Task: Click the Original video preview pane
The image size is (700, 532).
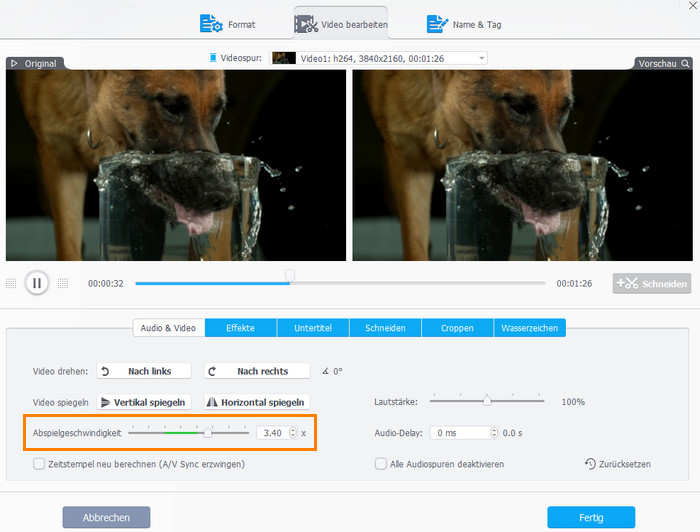Action: tap(176, 165)
